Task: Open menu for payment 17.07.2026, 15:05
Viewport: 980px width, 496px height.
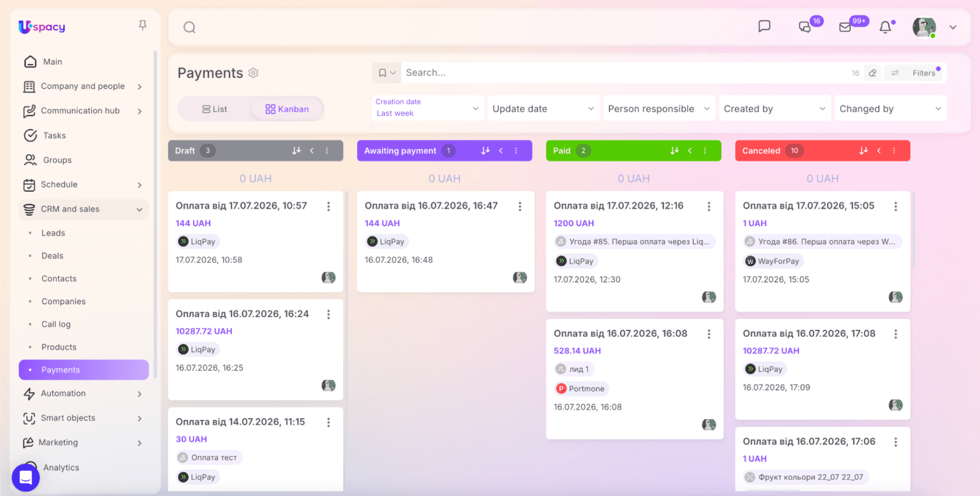Action: [895, 207]
